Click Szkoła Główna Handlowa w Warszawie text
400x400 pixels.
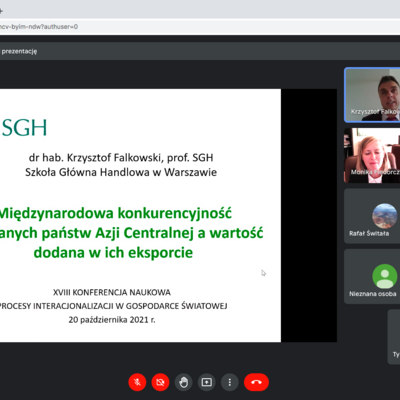pos(121,172)
